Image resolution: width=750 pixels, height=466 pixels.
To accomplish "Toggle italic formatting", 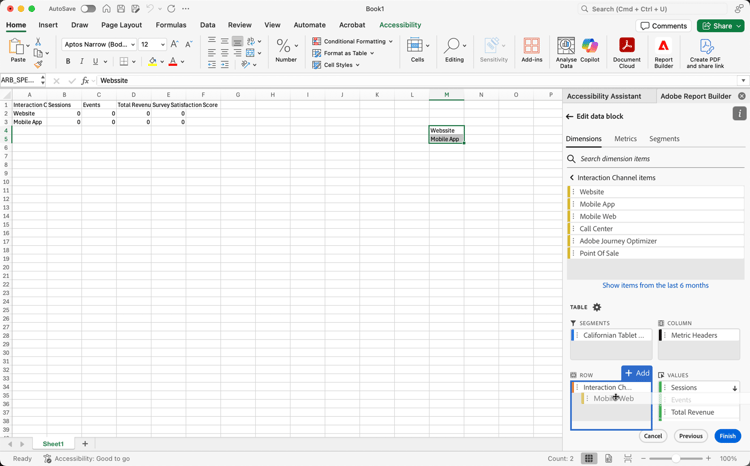I will tap(81, 61).
